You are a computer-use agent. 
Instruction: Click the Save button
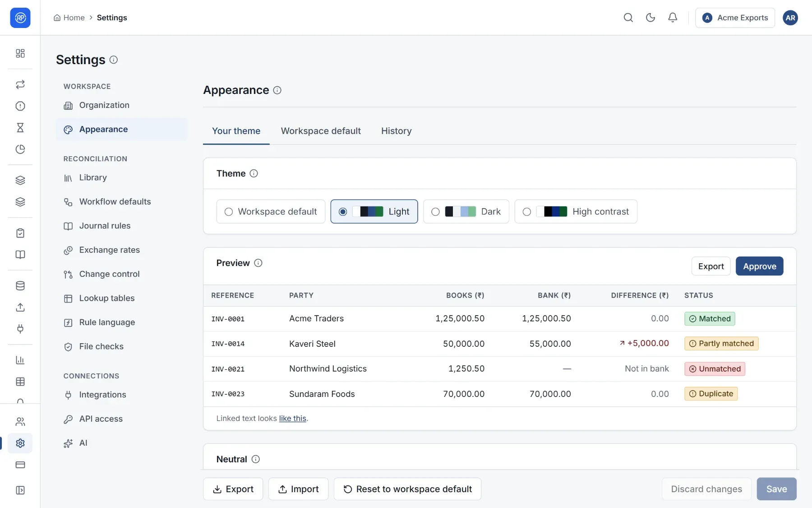click(776, 489)
